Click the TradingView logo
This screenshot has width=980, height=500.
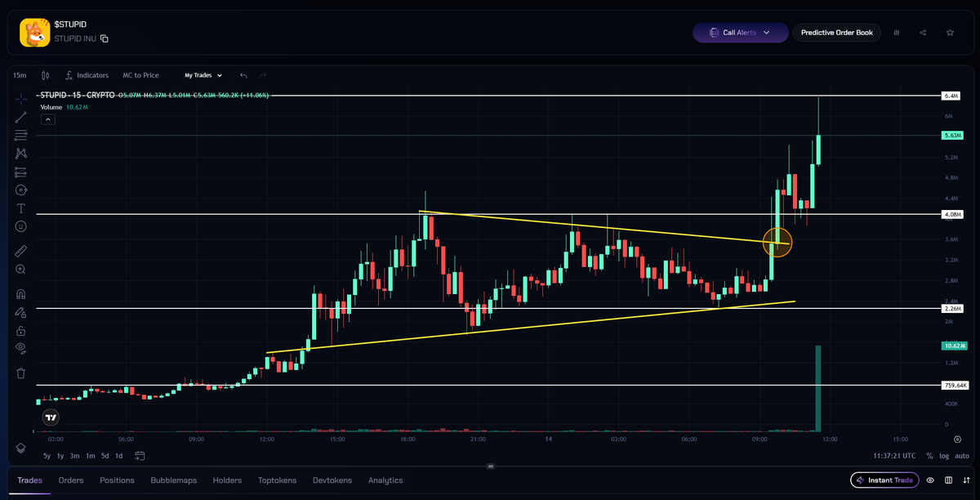point(51,417)
